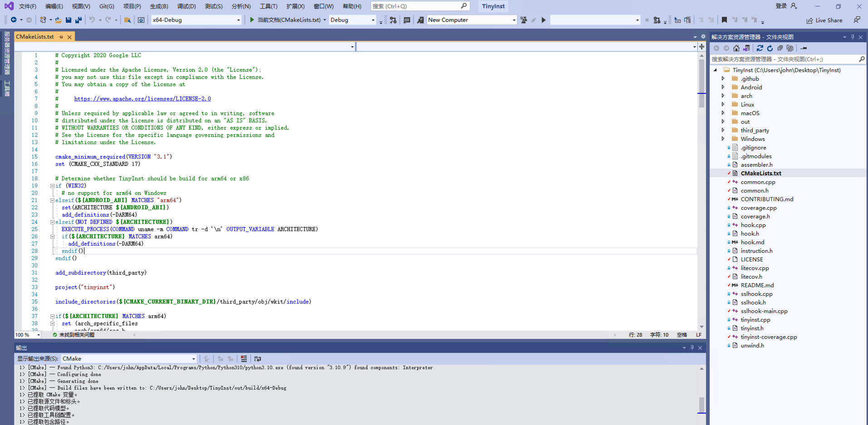The image size is (868, 425).
Task: Open the Git(G) menu
Action: pos(107,6)
